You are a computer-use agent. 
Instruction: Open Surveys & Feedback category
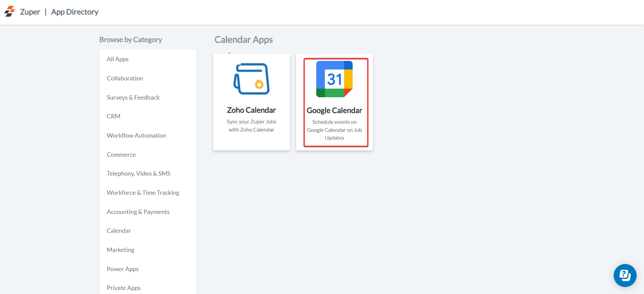[133, 98]
